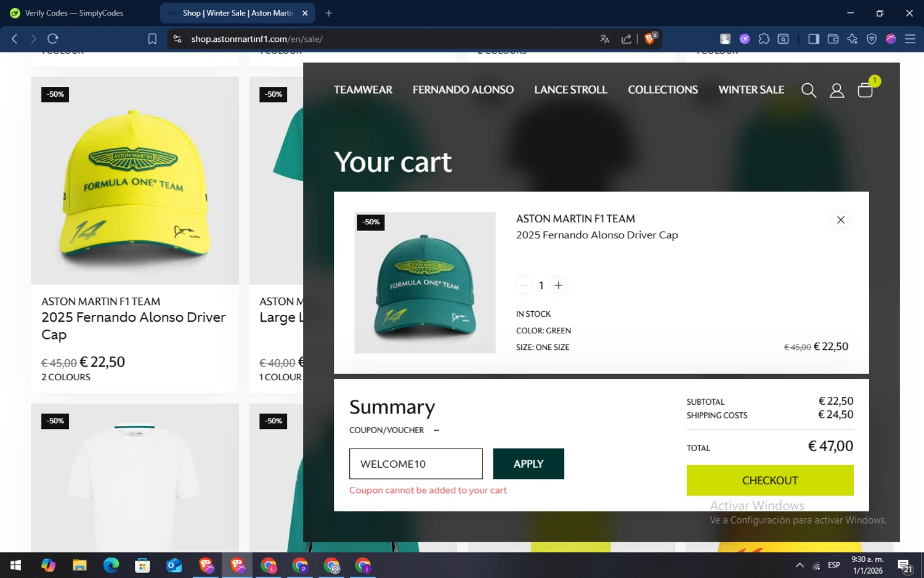Open the Fernando Alonso menu

pos(463,90)
